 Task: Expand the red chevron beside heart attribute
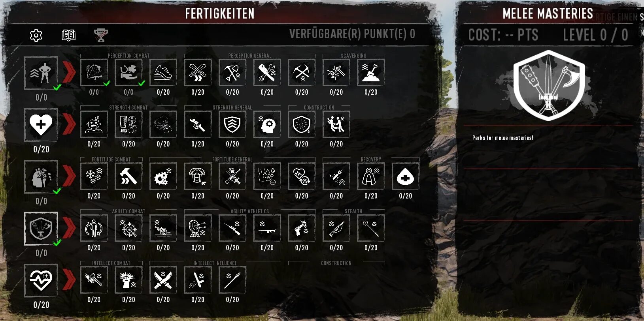pos(69,125)
